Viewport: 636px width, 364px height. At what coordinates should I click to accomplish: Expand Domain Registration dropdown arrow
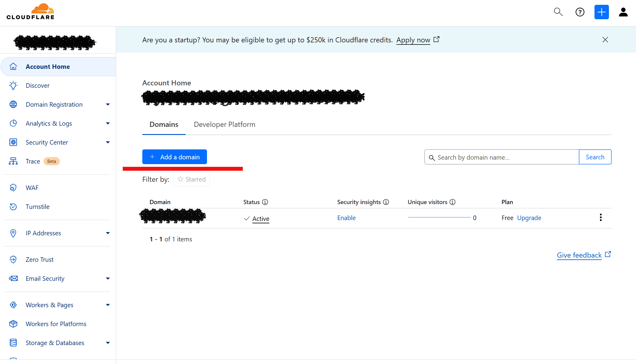point(108,104)
